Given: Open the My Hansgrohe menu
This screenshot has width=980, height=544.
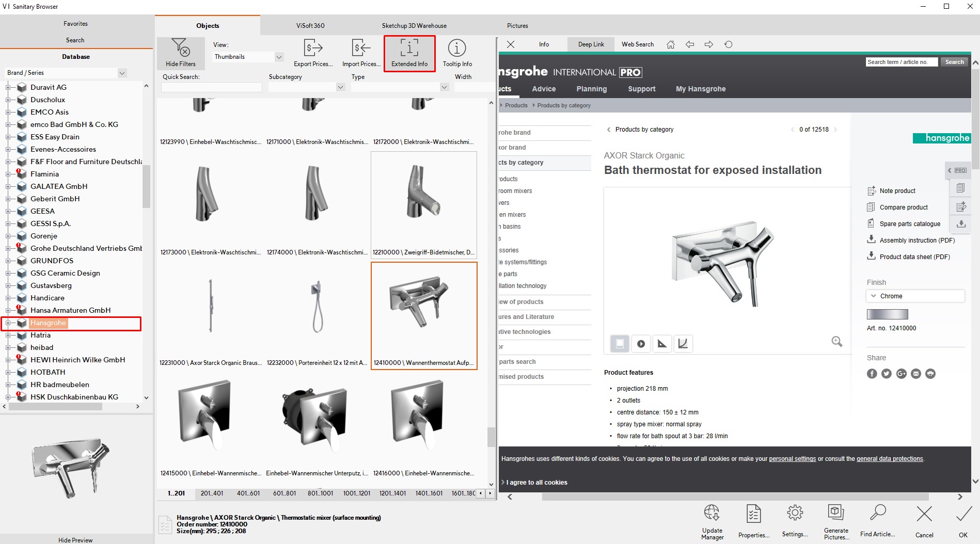Looking at the screenshot, I should (700, 89).
